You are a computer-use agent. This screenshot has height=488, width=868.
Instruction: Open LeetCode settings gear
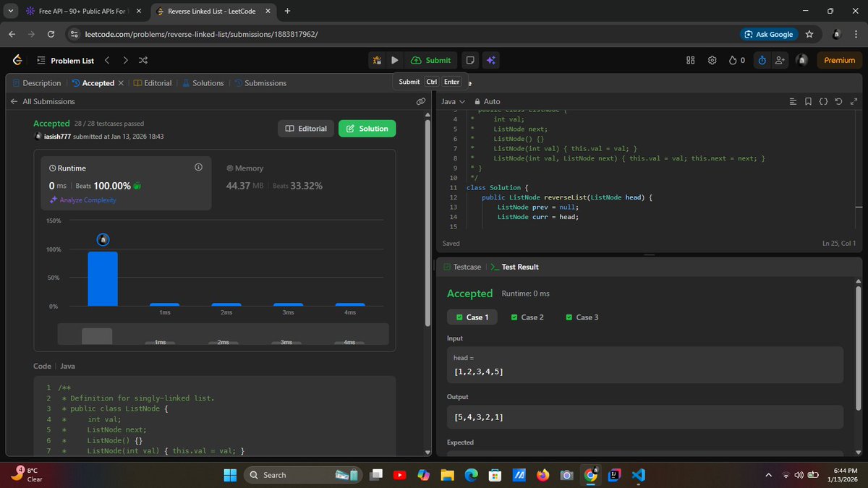[712, 60]
